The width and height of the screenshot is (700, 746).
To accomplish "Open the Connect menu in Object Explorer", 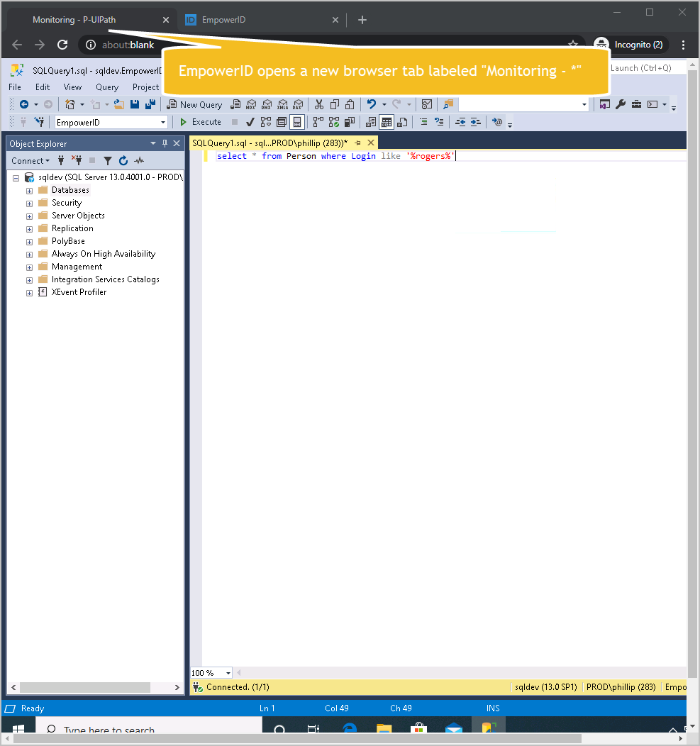I will click(x=29, y=161).
